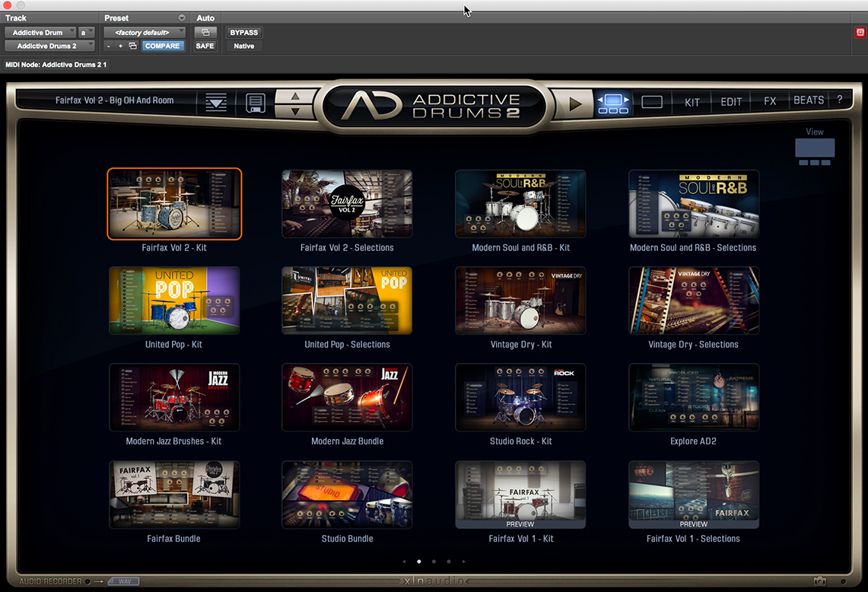868x592 pixels.
Task: Select the United Pop - Selections thumbnail
Action: point(347,301)
